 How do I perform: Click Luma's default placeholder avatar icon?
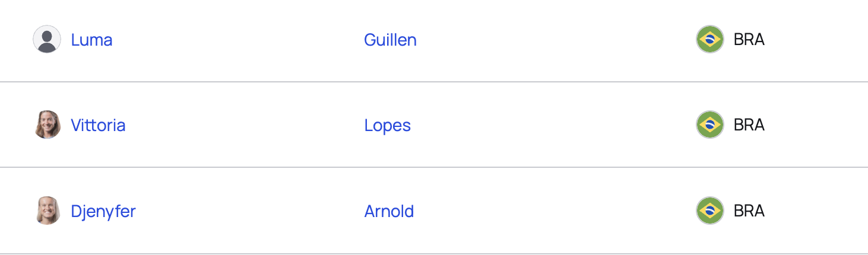(x=47, y=39)
